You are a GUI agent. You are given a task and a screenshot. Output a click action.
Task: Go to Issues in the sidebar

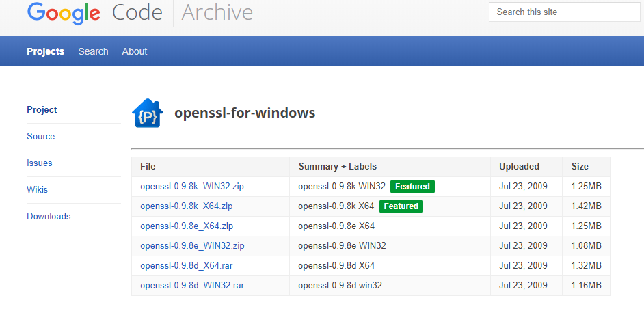40,163
